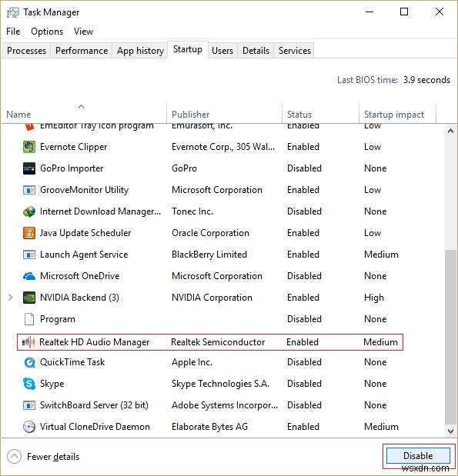
Task: Click the Skype logo icon
Action: click(29, 384)
